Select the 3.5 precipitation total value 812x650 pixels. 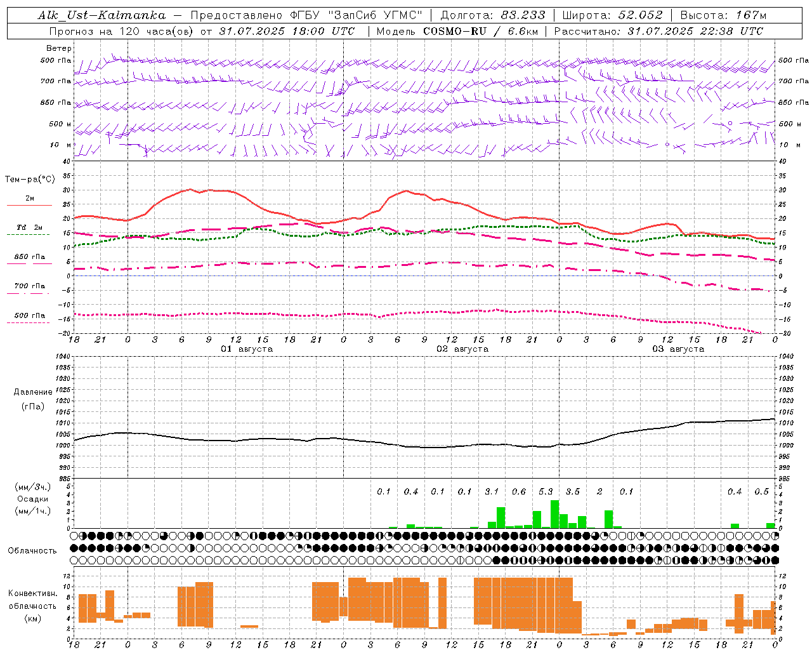click(573, 492)
